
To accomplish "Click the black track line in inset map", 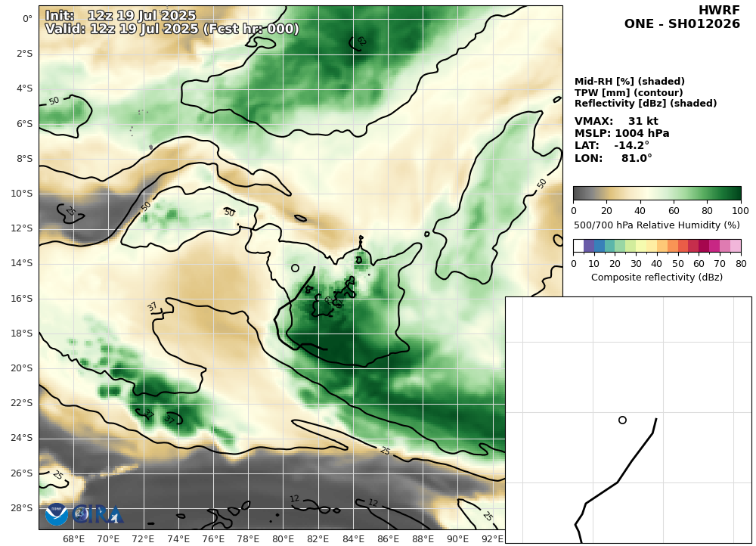I will [x=632, y=460].
